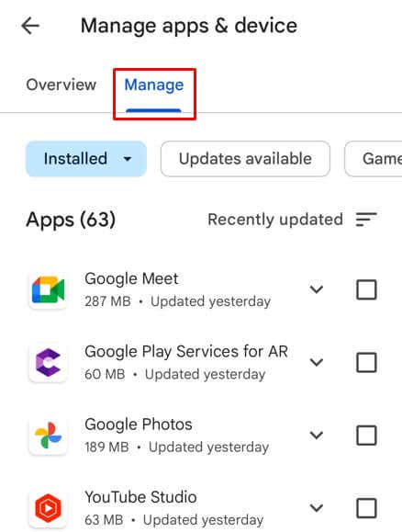Tap the Google Photos pinwheel icon
Viewport: 402px width, 532px height.
(48, 436)
